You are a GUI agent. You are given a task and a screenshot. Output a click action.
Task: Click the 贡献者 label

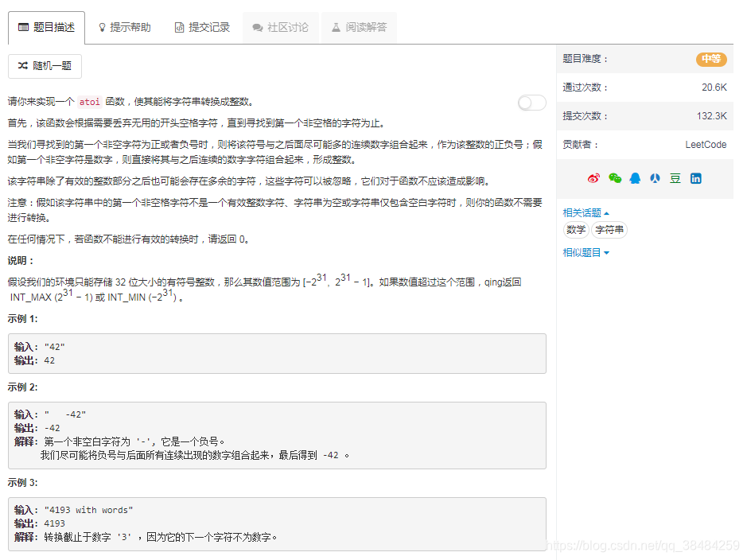581,145
